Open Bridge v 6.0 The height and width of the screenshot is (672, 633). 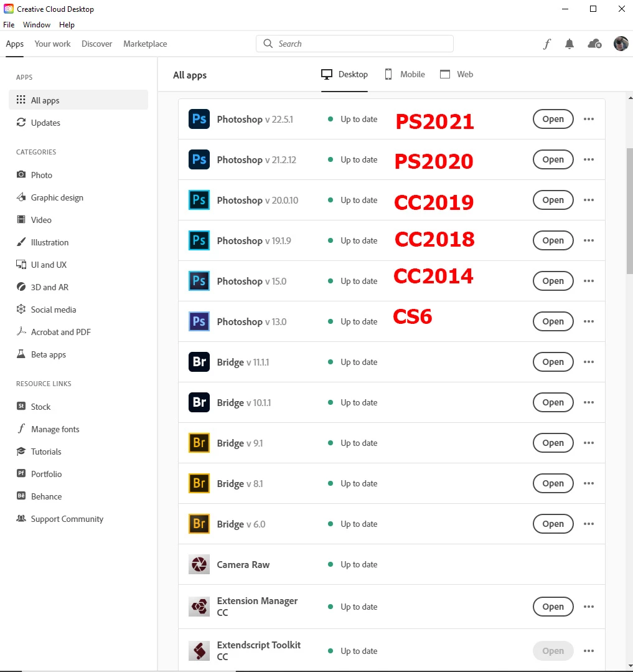point(553,524)
